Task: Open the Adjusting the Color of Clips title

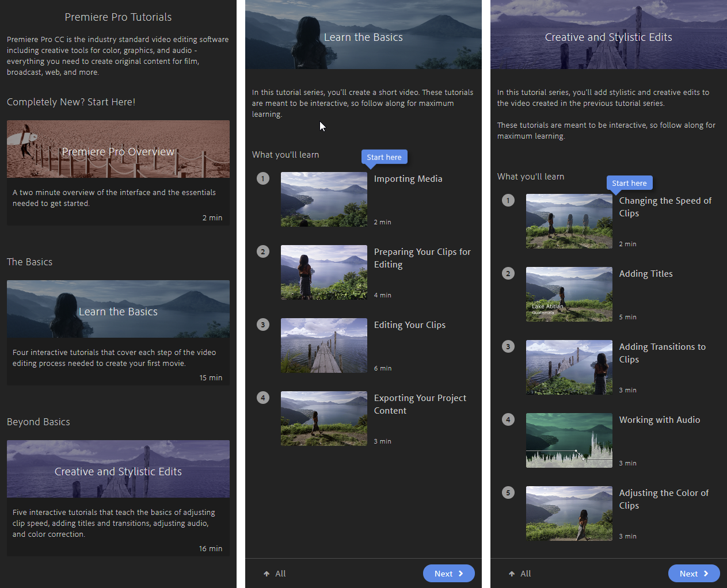Action: click(664, 499)
